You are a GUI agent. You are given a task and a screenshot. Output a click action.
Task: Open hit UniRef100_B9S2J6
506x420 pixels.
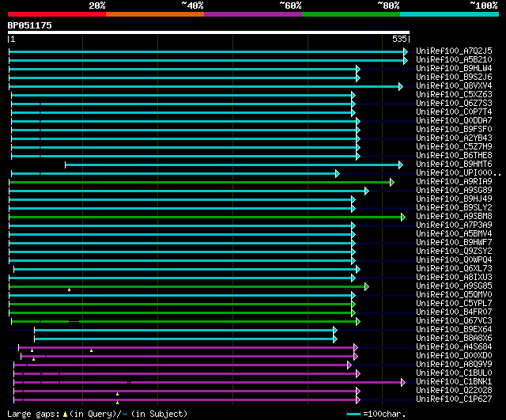[x=454, y=78]
